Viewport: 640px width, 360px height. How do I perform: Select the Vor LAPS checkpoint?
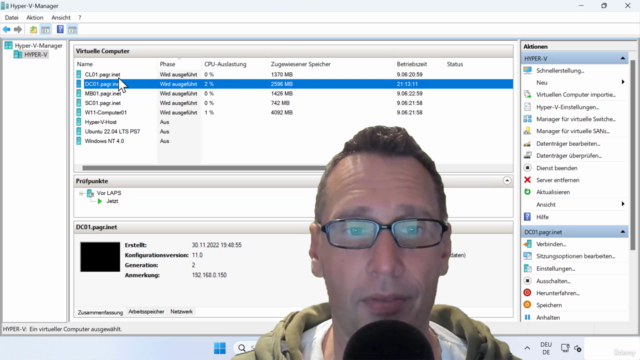(109, 193)
